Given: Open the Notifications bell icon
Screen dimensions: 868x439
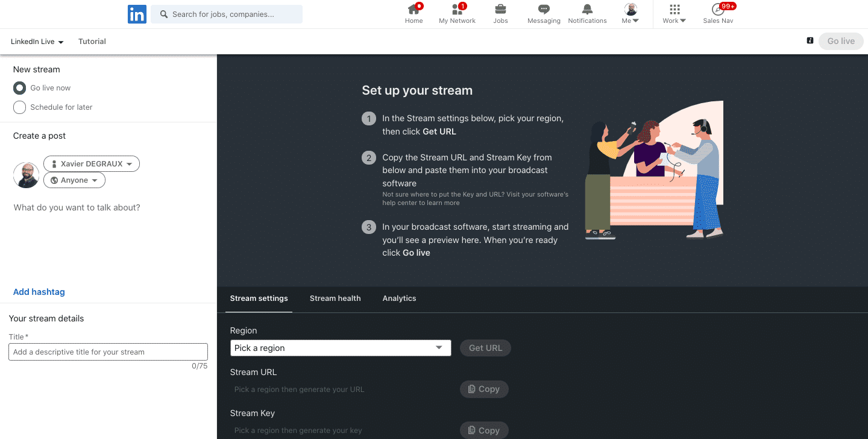Looking at the screenshot, I should coord(587,9).
